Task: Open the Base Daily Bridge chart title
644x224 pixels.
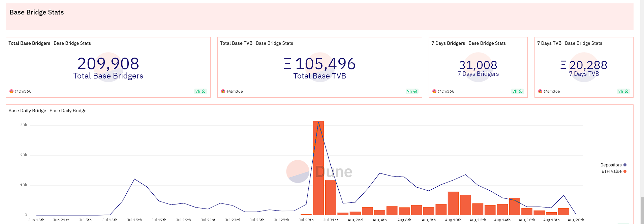Action: coord(27,110)
